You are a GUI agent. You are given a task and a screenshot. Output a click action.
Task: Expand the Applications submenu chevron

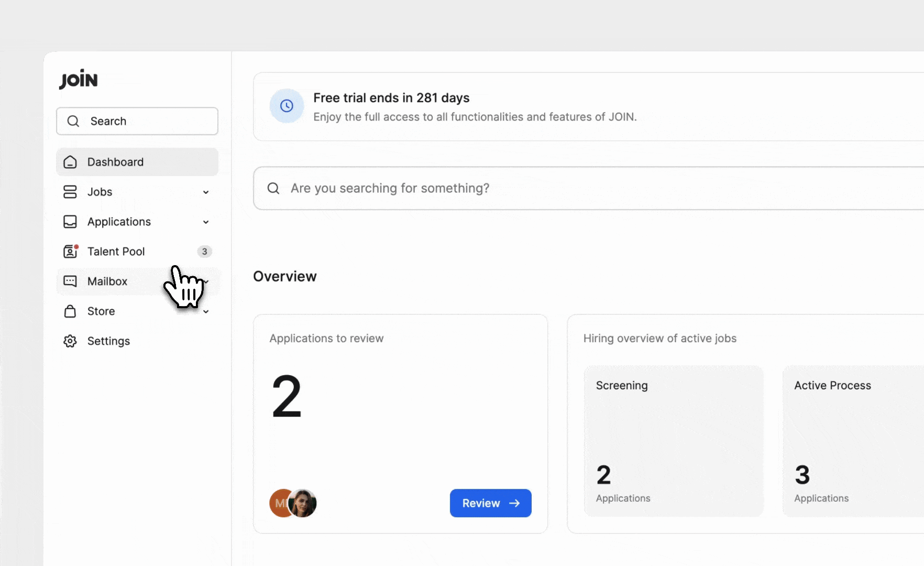click(x=206, y=222)
